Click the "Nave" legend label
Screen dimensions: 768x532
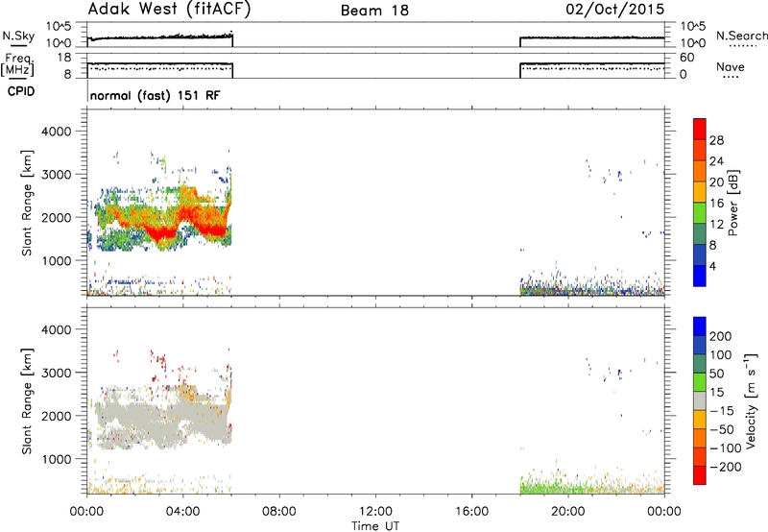731,67
